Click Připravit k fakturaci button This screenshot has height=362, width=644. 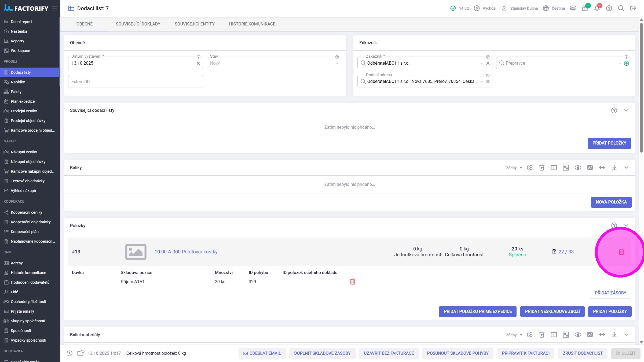tap(525, 353)
